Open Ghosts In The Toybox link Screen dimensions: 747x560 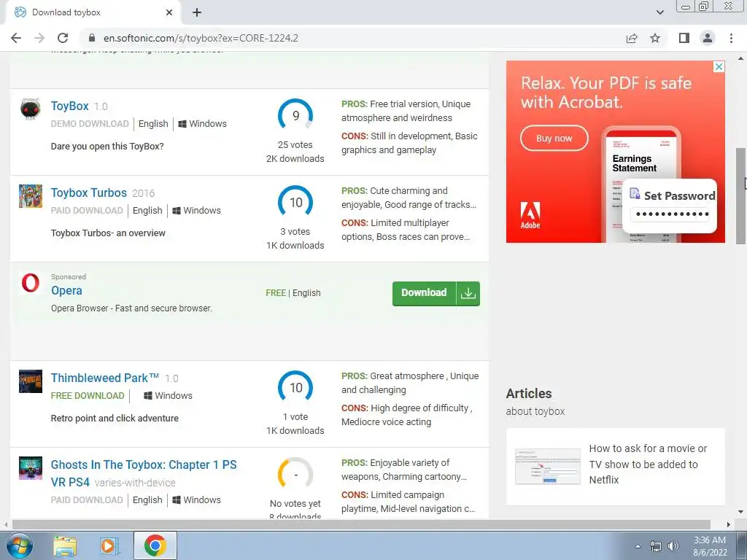[144, 473]
